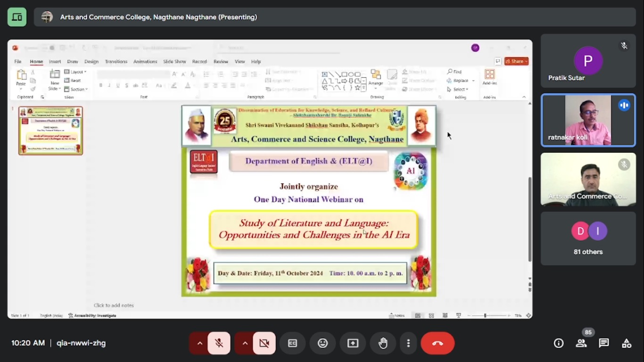
Task: Click Increase Font Size icon
Action: coord(174,74)
